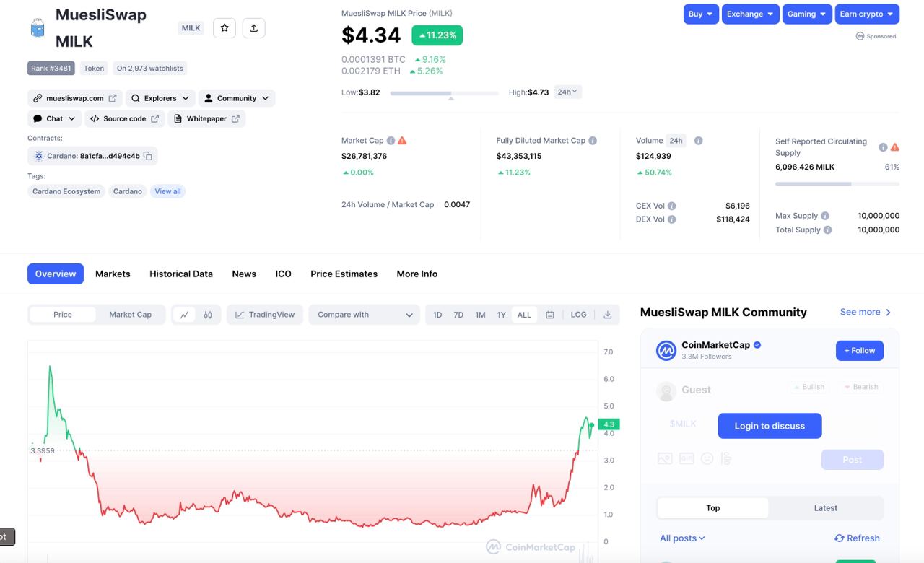Open the 24h range dropdown beside High

567,92
